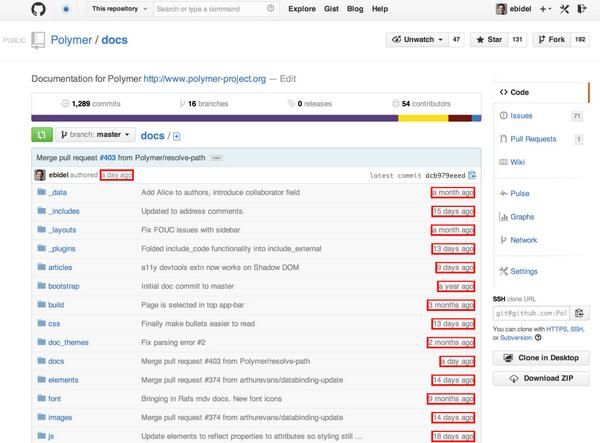This screenshot has height=443, width=600.
Task: Click the help icon in search box
Action: pos(271,8)
